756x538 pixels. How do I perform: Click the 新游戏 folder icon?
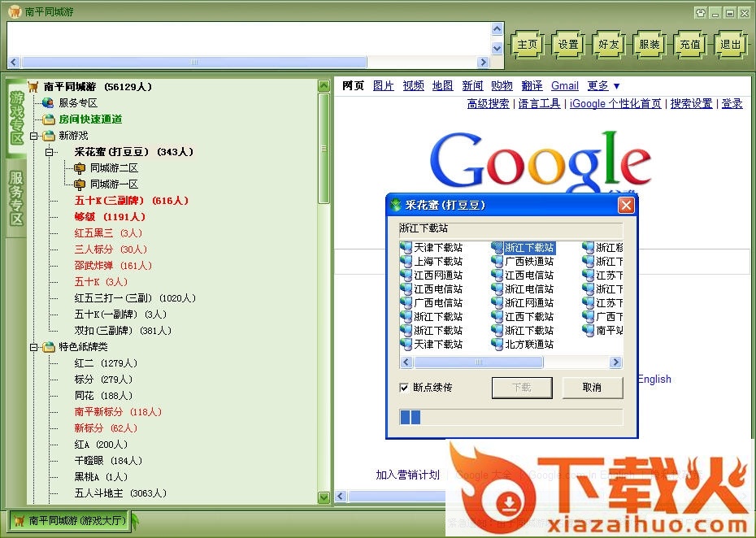click(48, 136)
